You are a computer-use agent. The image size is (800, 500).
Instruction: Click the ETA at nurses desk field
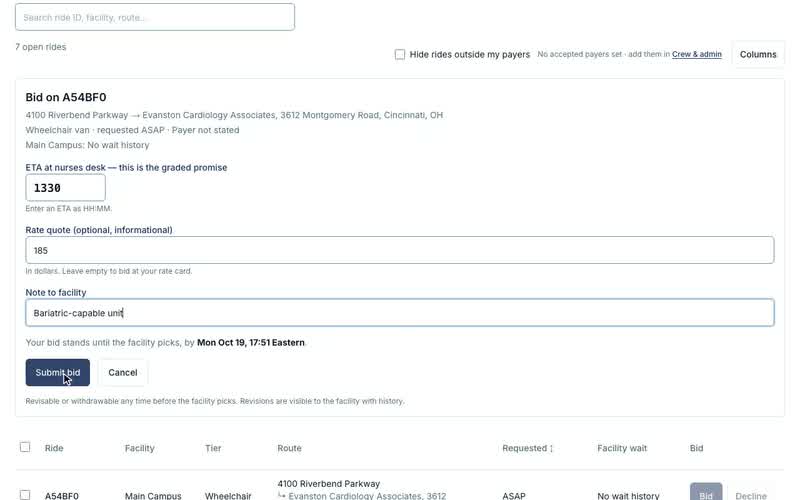pyautogui.click(x=65, y=188)
